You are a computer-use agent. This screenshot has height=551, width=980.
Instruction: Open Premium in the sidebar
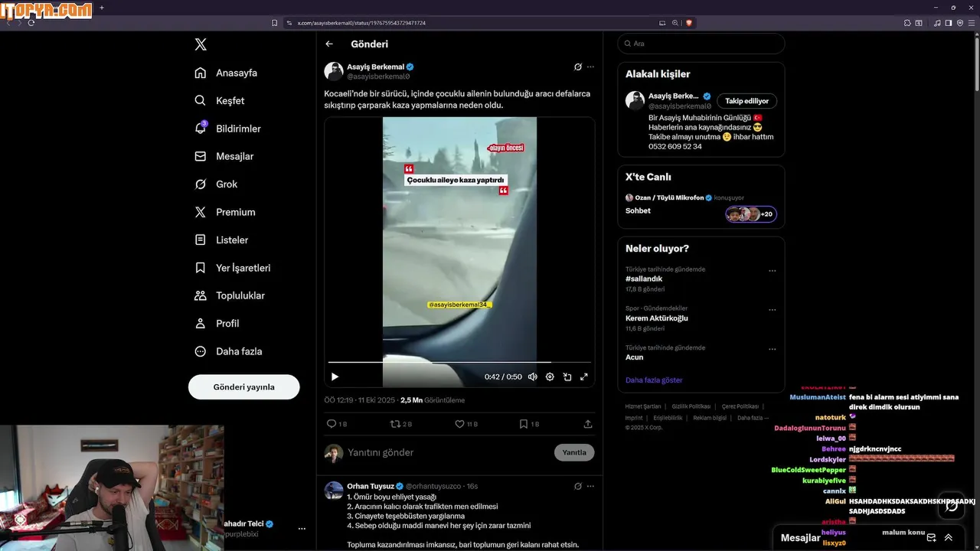coord(225,212)
